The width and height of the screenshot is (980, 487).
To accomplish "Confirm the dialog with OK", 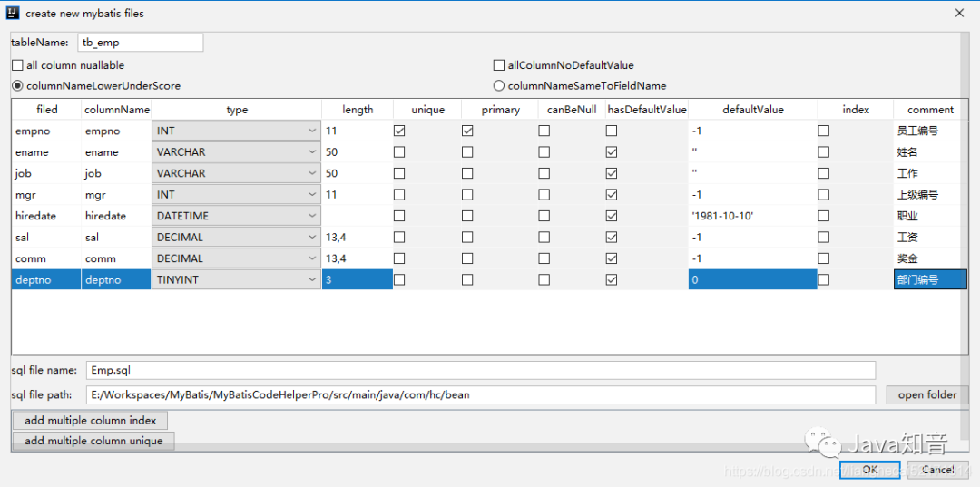I will (870, 470).
